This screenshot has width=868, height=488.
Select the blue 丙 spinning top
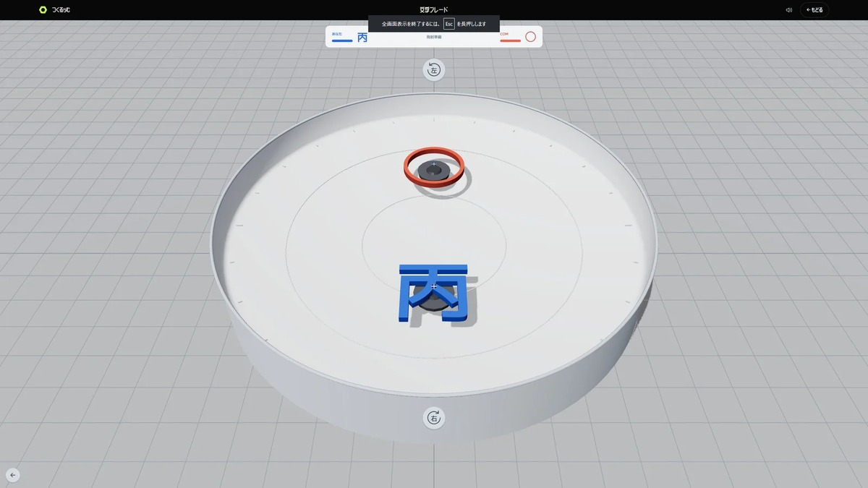[433, 292]
